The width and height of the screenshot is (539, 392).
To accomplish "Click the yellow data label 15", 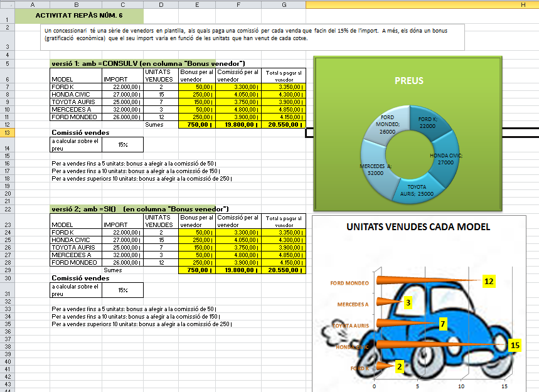I will click(x=515, y=345).
